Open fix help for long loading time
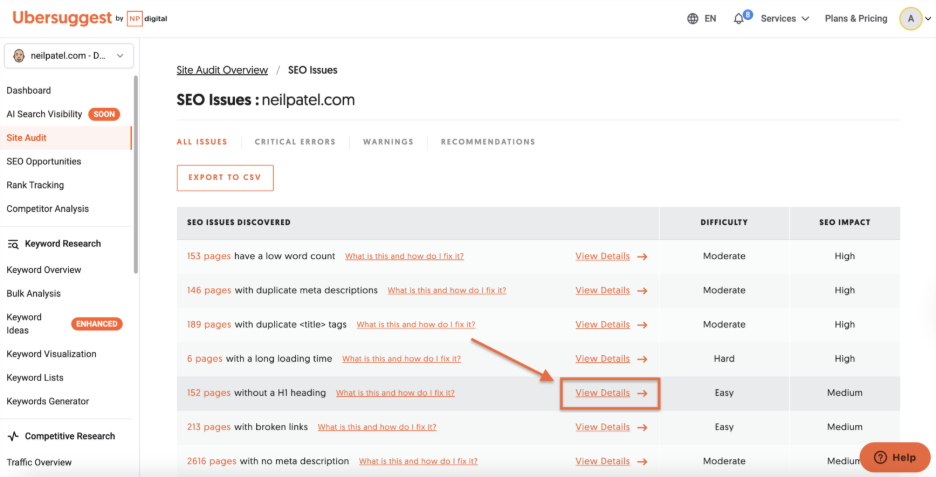 (x=401, y=359)
